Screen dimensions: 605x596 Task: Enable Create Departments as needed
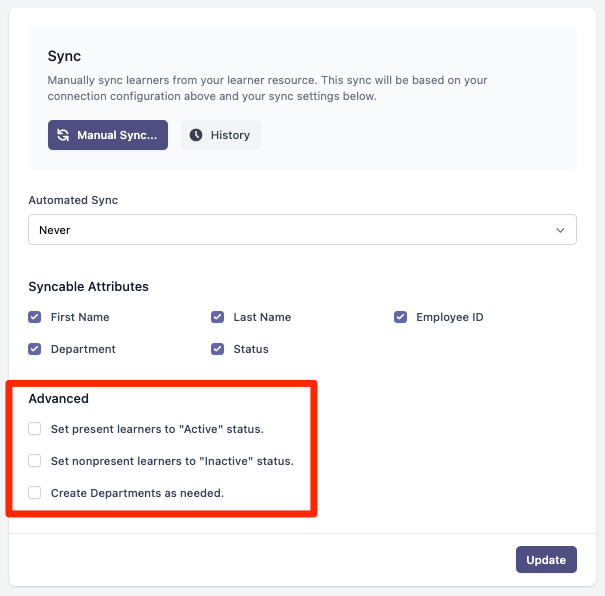(x=35, y=493)
